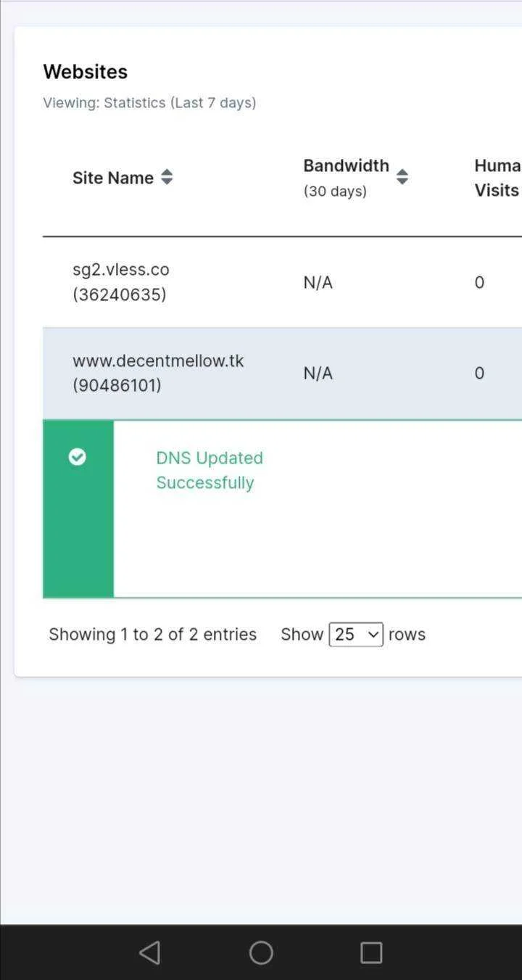
Task: Click the Bandwidth column header label
Action: pos(347,165)
